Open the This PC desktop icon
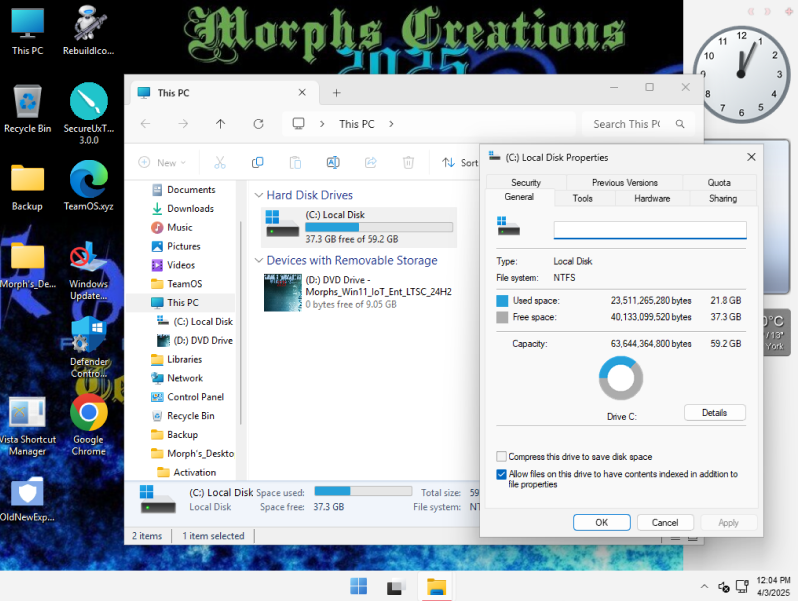Viewport: 798px width, 601px height. tap(27, 32)
